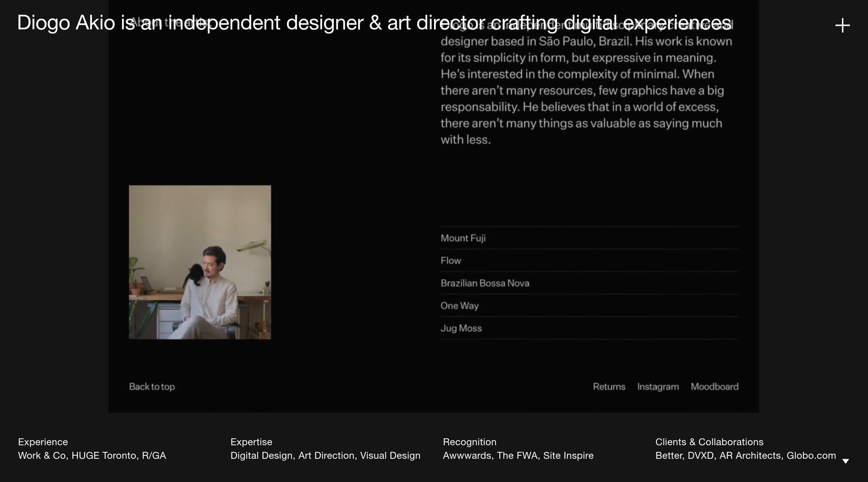The height and width of the screenshot is (482, 868).
Task: Click the designer portrait photo
Action: point(200,262)
